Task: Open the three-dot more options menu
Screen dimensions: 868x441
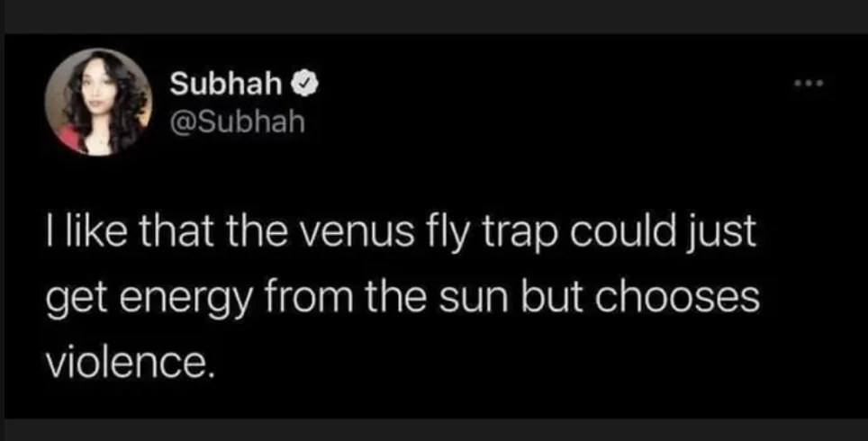Action: [809, 84]
